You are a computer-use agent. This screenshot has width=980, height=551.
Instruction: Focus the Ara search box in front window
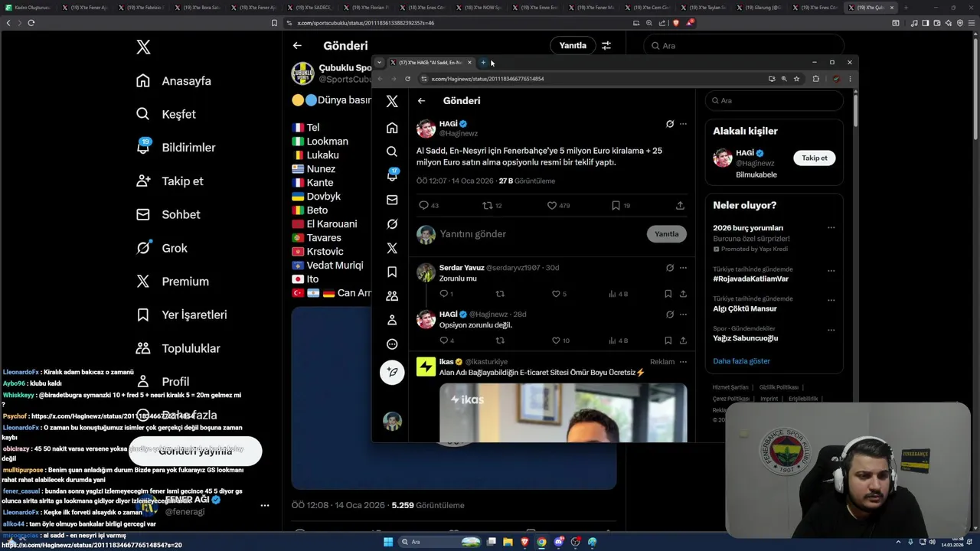click(x=774, y=100)
